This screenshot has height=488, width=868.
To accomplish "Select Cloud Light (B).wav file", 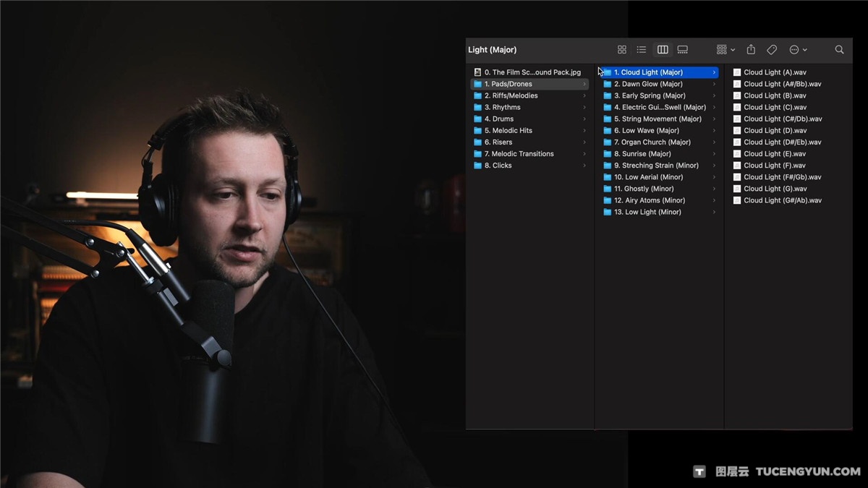I will pos(770,95).
